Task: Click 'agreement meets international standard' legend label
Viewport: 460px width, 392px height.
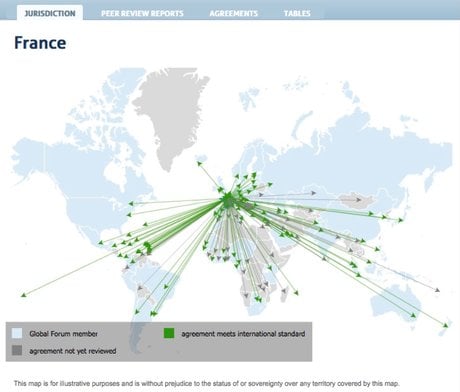Action: click(x=243, y=334)
